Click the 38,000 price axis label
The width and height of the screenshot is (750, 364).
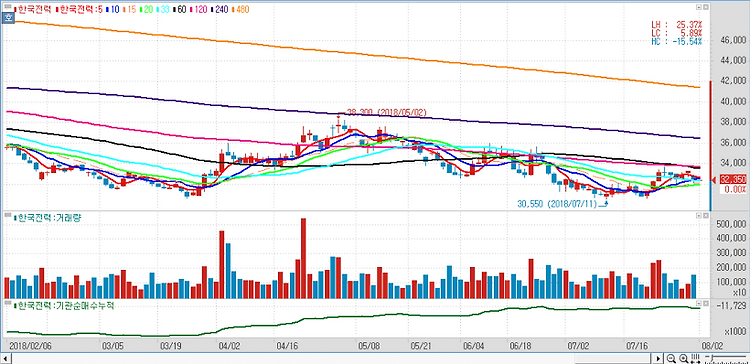733,122
